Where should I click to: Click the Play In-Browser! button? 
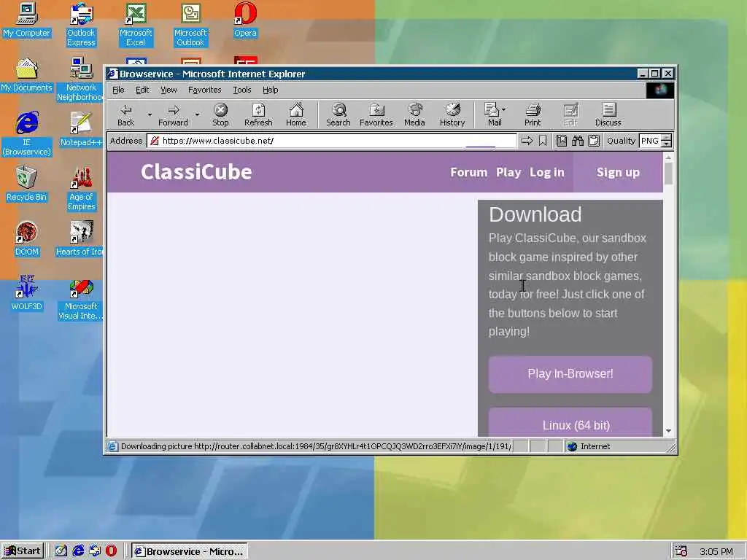[570, 374]
